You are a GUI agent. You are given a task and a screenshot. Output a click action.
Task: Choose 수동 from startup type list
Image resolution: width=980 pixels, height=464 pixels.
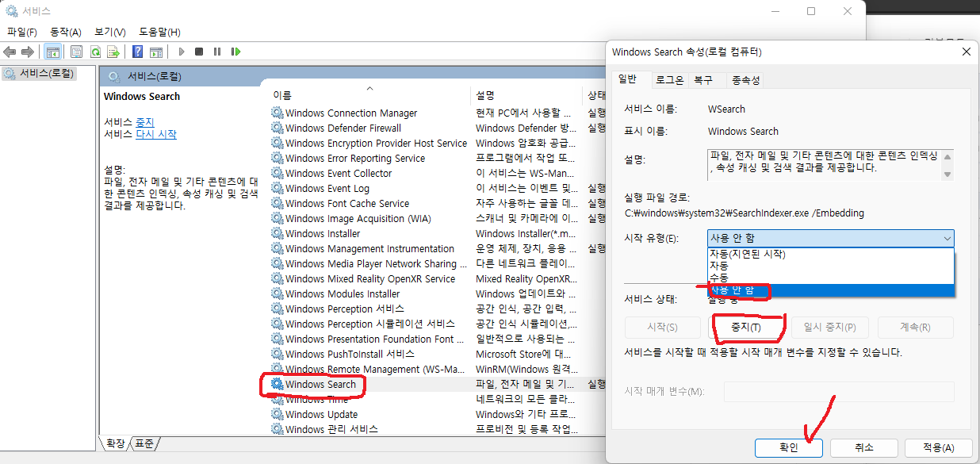830,278
